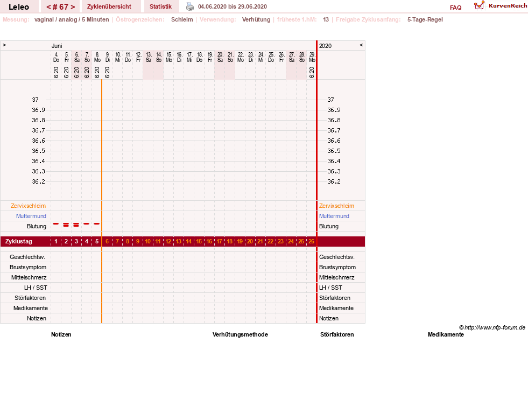528x420 pixels.
Task: Open the Statistik tab
Action: pos(160,6)
